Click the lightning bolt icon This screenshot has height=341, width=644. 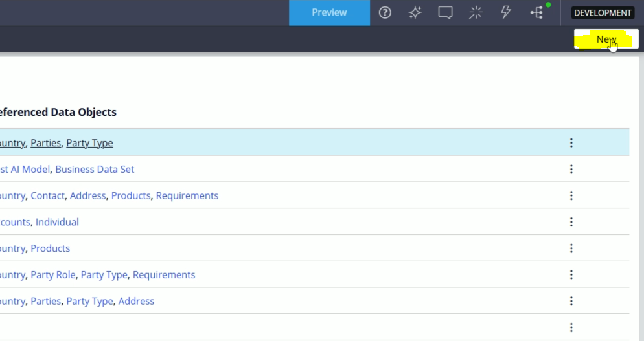pyautogui.click(x=506, y=12)
